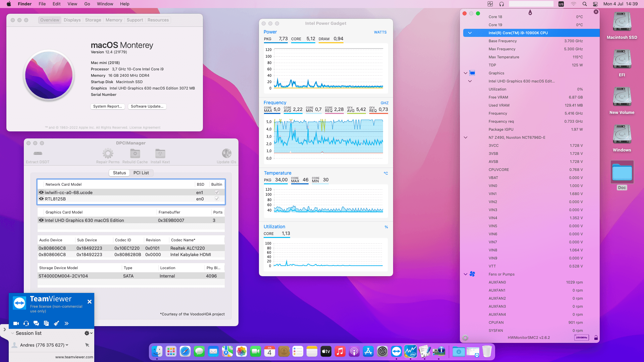Click Rebuild Cache icon in DPCIManager
Image resolution: width=644 pixels, height=362 pixels.
point(135,154)
